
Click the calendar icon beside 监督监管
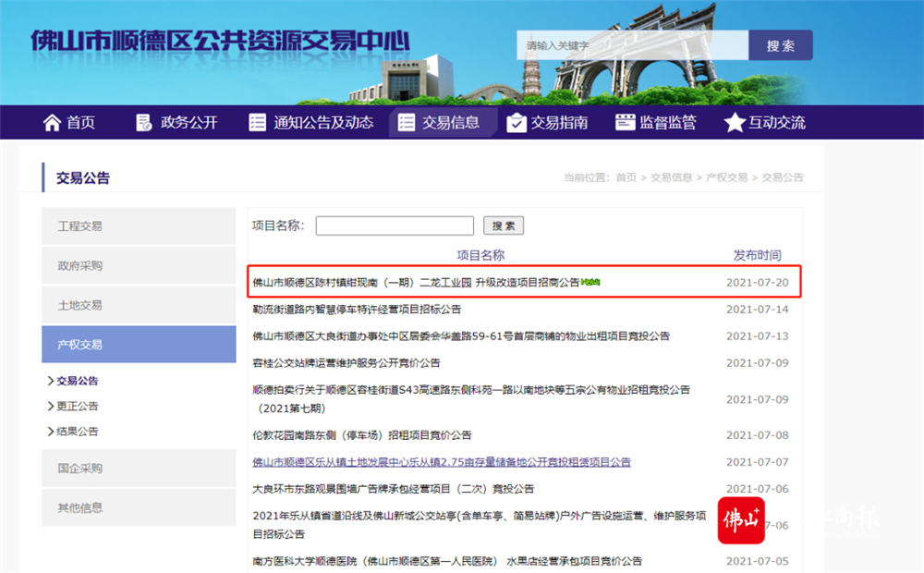tap(626, 122)
